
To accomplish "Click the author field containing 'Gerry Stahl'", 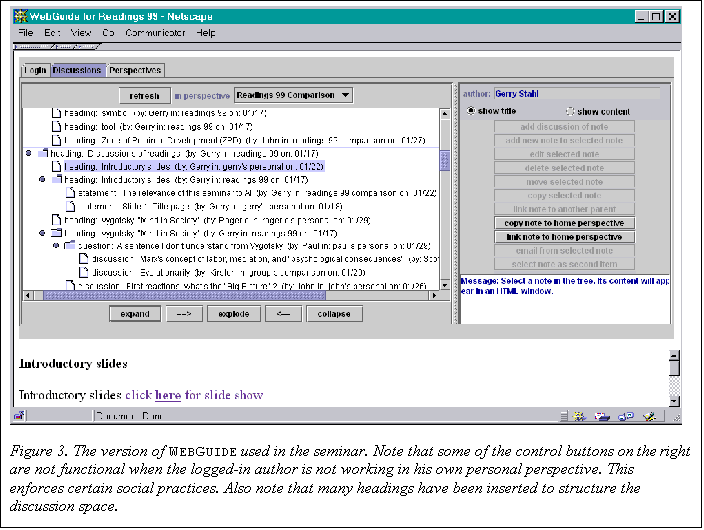I will [577, 94].
